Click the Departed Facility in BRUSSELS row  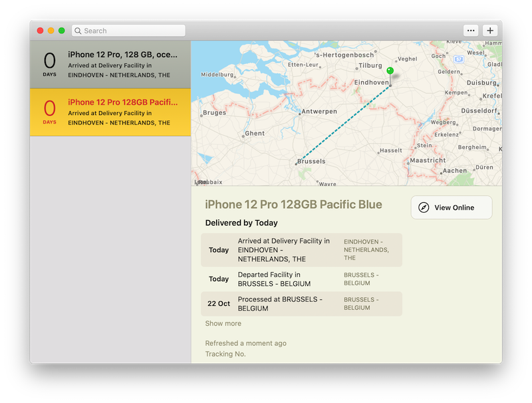pos(301,279)
